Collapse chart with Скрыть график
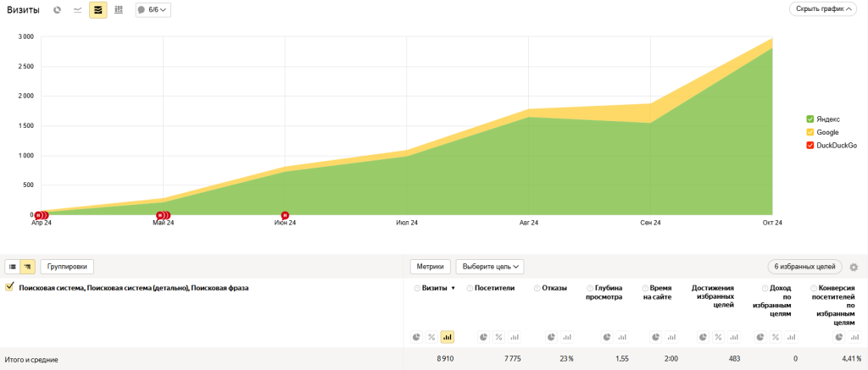The image size is (868, 370). 823,9
